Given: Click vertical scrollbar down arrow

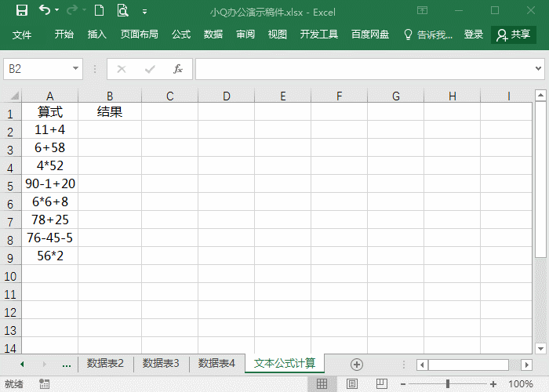Looking at the screenshot, I should (540, 349).
